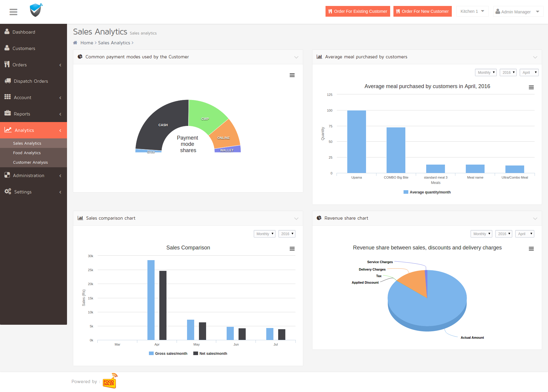Click the COMBO Big Bite bar

pos(396,150)
